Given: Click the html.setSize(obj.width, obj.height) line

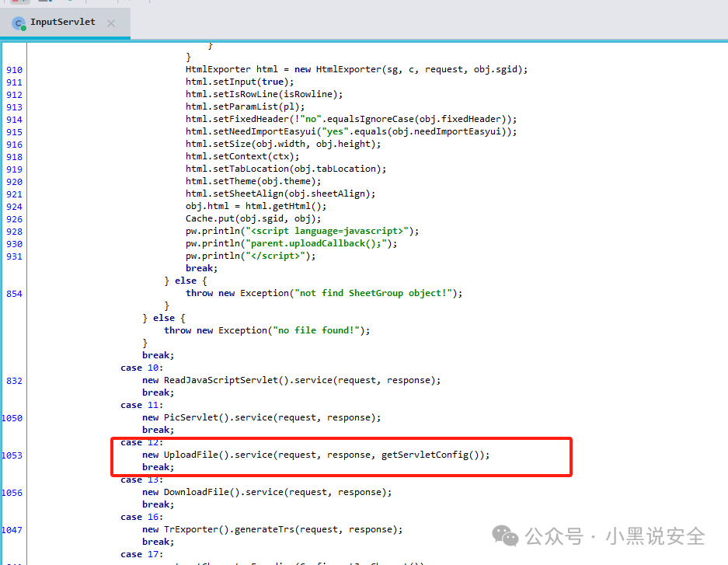Looking at the screenshot, I should click(284, 144).
